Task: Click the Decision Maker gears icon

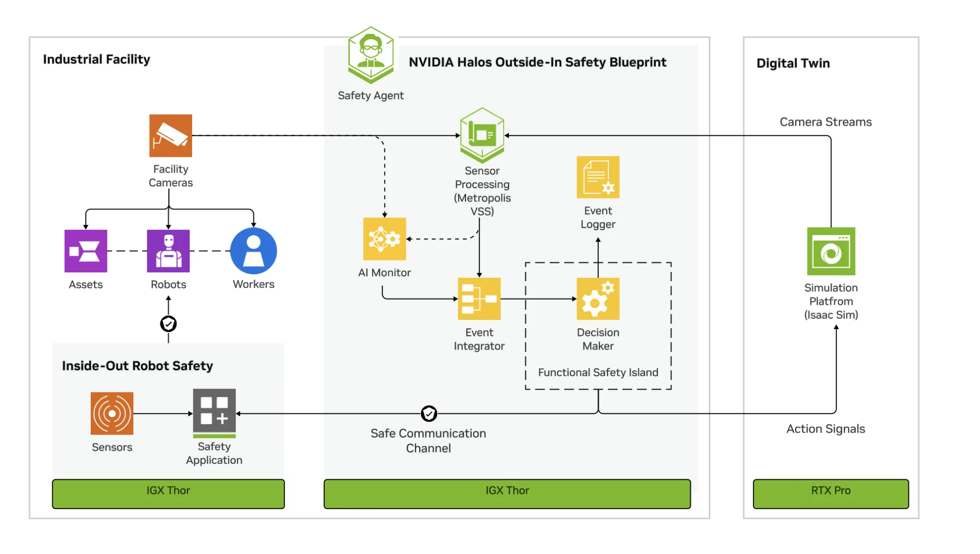Action: click(598, 299)
